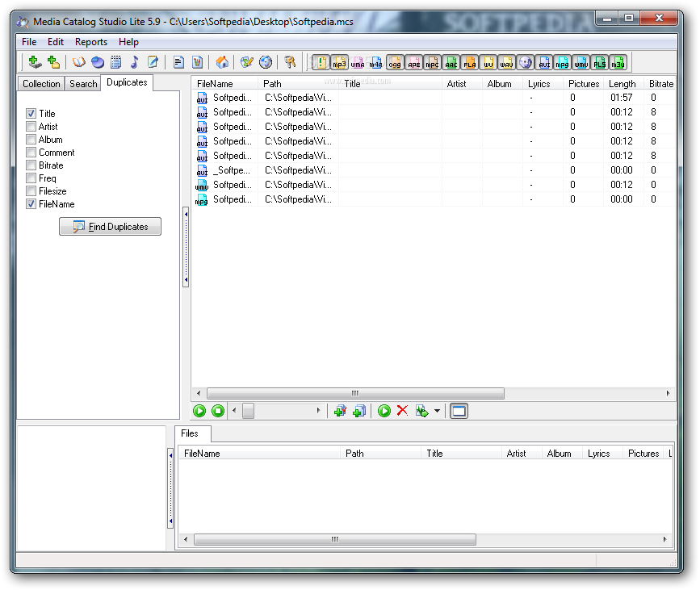Check the Artist checkbox
Screen dimensions: 700x590
31,126
